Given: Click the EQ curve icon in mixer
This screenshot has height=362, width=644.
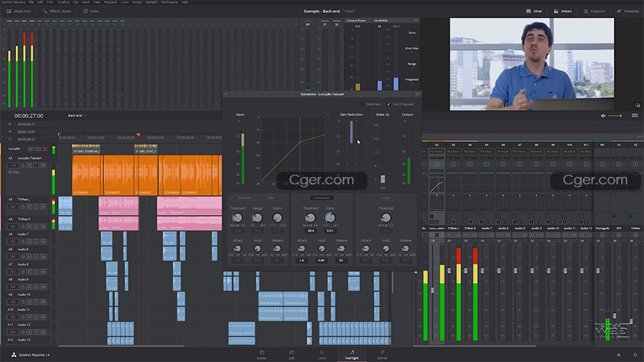Looking at the screenshot, I should pyautogui.click(x=425, y=175).
